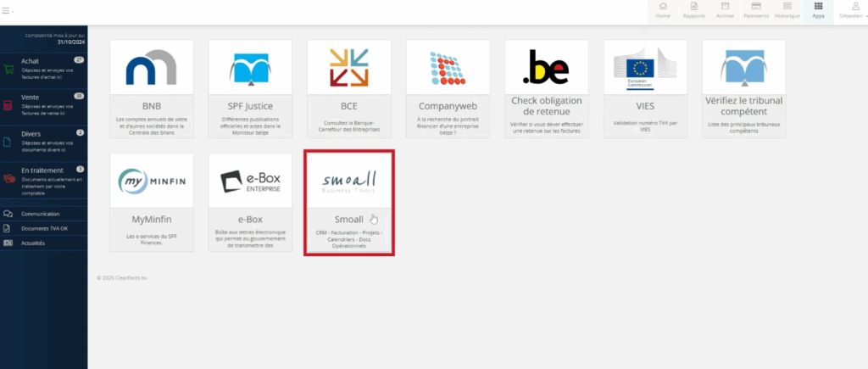This screenshot has height=369, width=868.
Task: Click the date 31/10/2024 in sidebar
Action: (71, 42)
